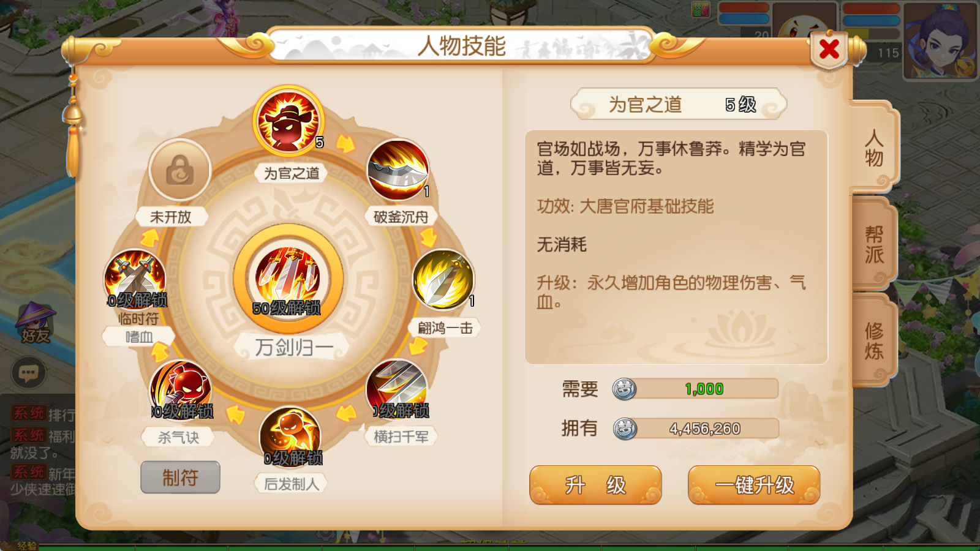Viewport: 980px width, 551px height.
Task: Select the central 万剑归一 skill icon
Action: 288,279
